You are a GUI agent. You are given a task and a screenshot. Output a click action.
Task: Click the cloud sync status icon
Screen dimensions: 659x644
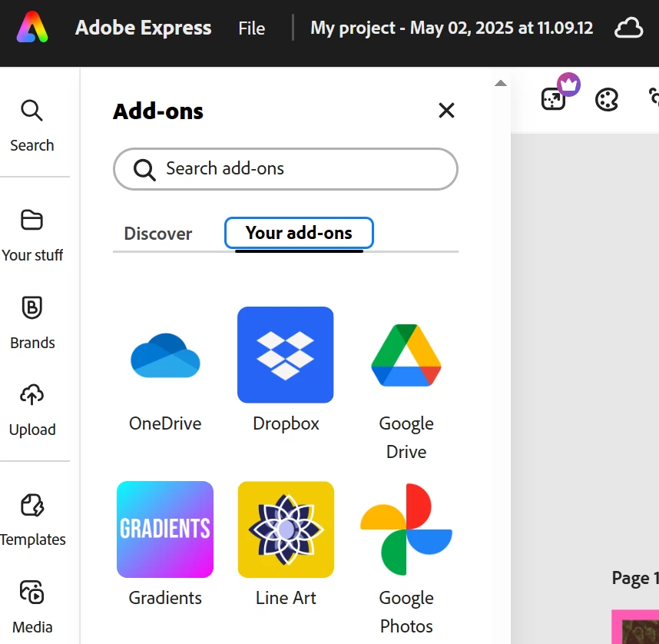[628, 28]
